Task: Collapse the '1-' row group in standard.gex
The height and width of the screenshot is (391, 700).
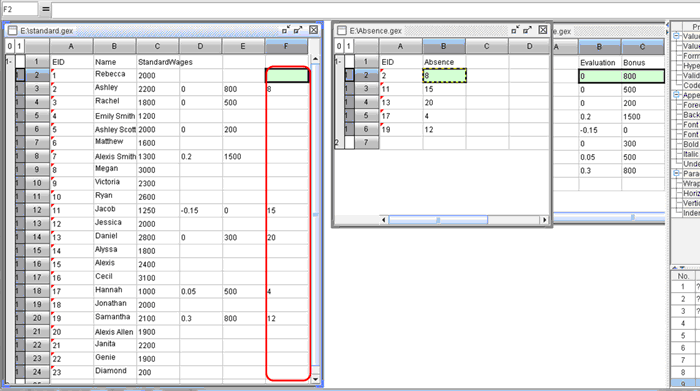Action: (x=8, y=62)
